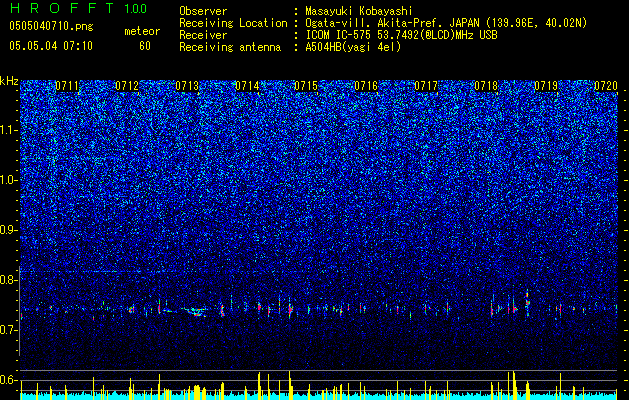Click the 1.0 frequency axis label

(x=9, y=180)
